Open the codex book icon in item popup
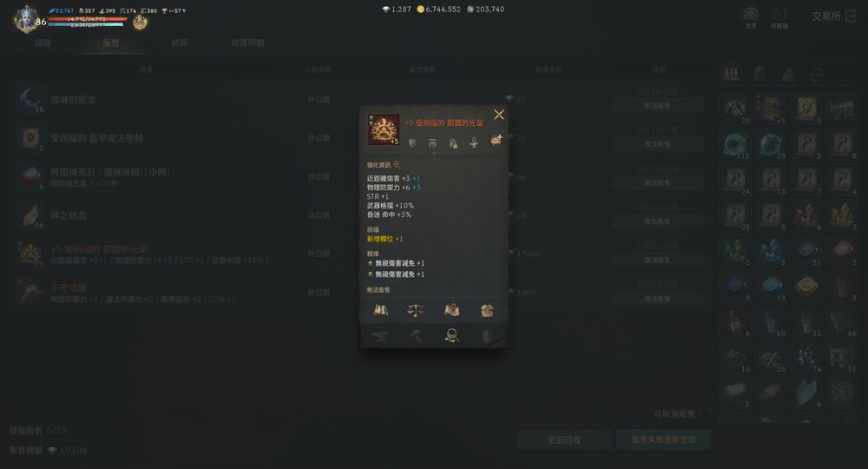 (380, 310)
